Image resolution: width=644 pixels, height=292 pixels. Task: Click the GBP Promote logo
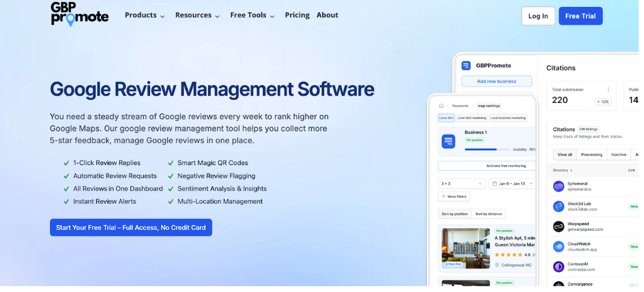(80, 14)
